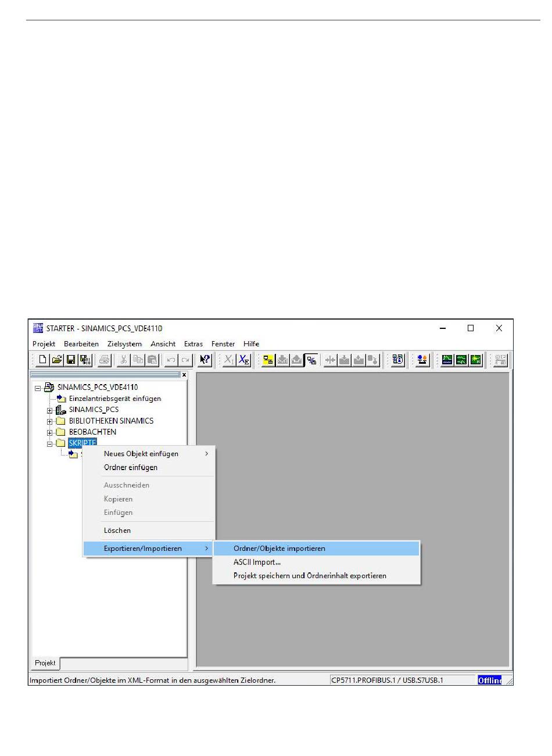The image size is (552, 756).
Task: Open the Extras menu
Action: [x=193, y=344]
